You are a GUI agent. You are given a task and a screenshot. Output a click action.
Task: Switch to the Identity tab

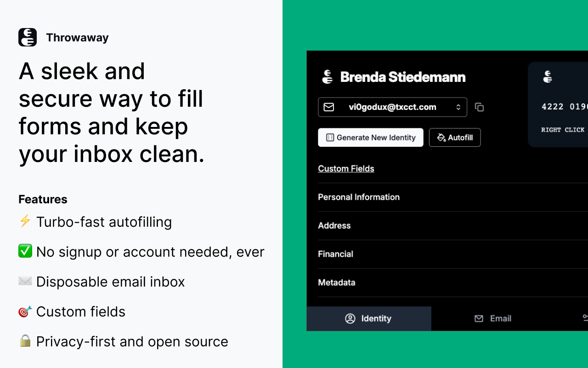click(369, 318)
